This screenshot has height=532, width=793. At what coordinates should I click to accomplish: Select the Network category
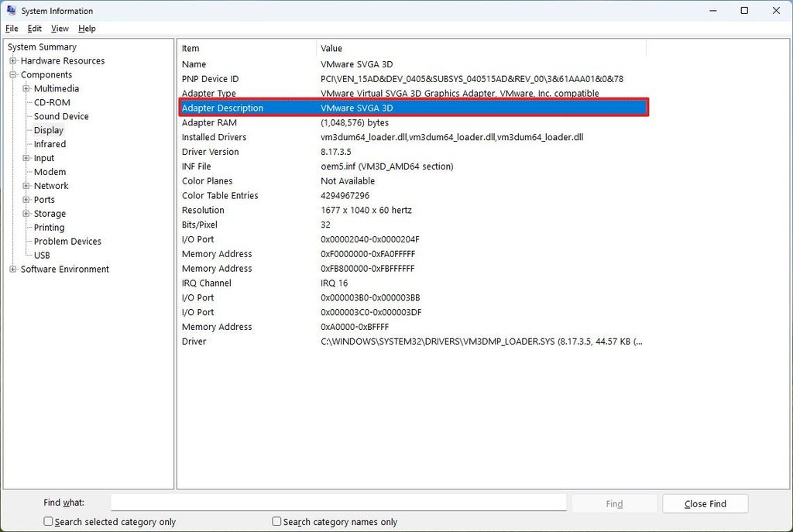coord(51,186)
